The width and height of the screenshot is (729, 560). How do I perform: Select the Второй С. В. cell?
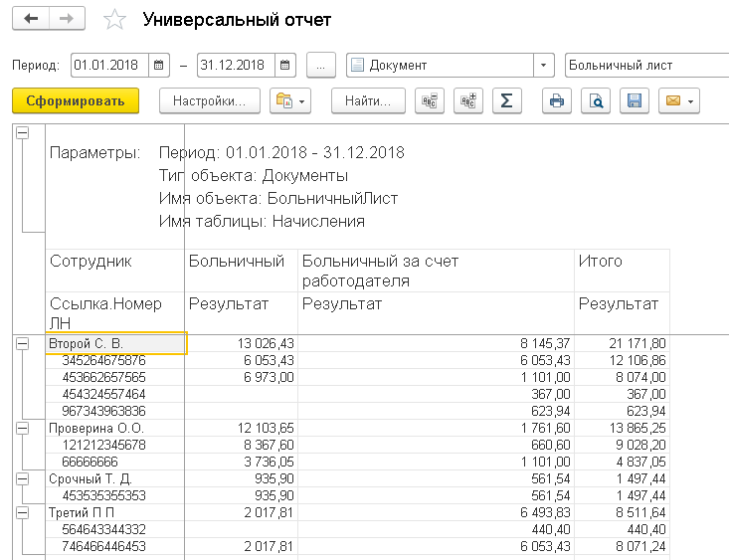115,344
